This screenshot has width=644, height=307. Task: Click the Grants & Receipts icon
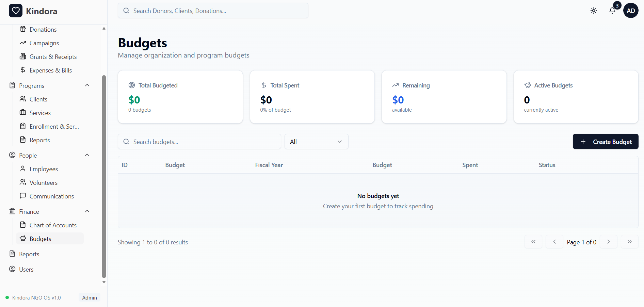[x=23, y=56]
